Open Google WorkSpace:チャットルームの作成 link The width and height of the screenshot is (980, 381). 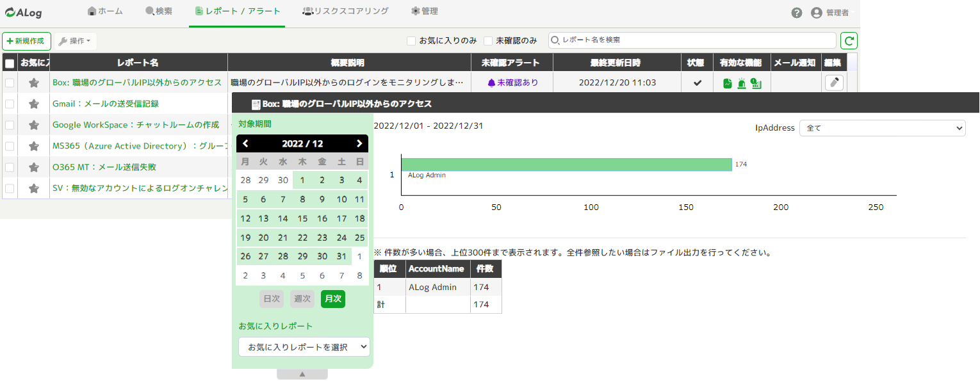tap(136, 125)
